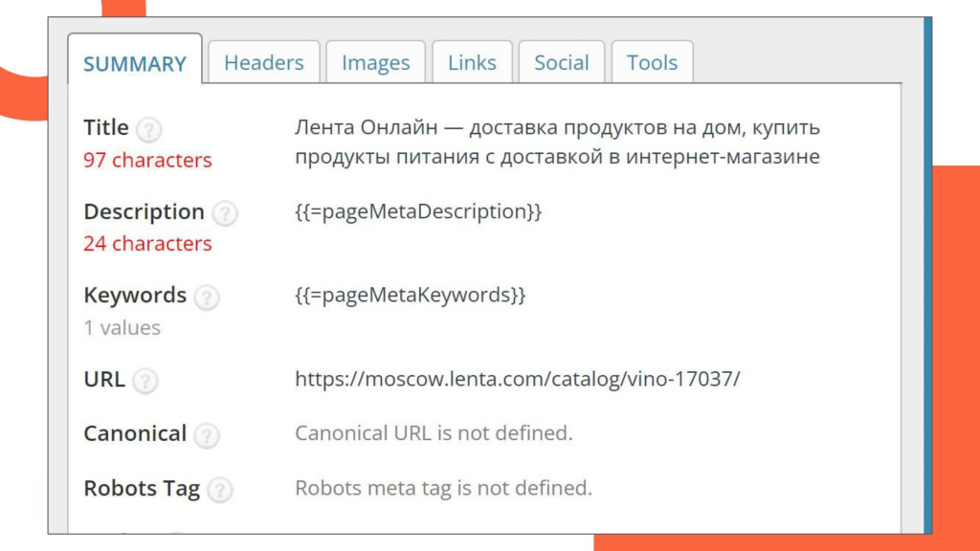Open the help icon beside Keywords
This screenshot has height=551, width=980.
(207, 298)
